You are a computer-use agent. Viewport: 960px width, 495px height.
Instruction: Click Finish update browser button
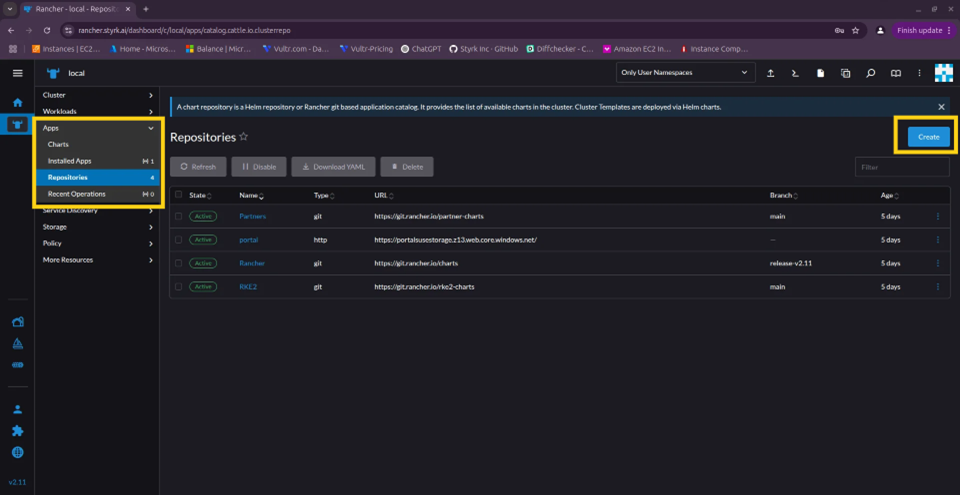923,30
